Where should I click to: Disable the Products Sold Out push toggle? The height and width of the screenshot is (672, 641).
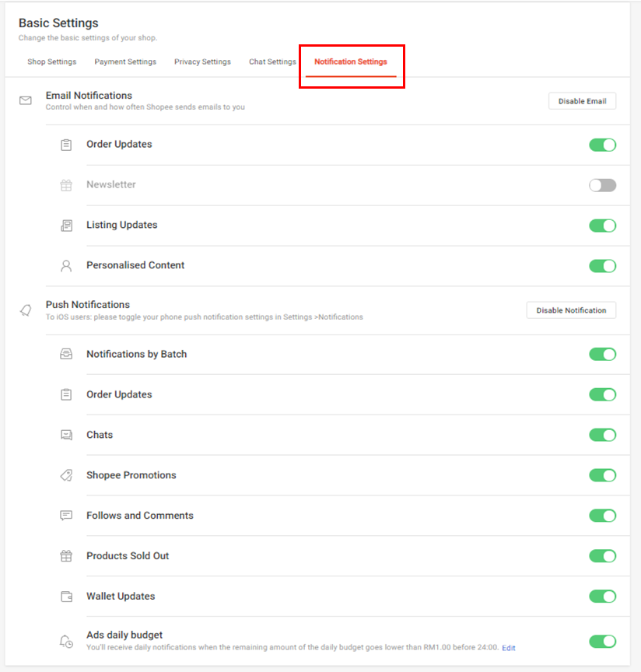coord(603,556)
